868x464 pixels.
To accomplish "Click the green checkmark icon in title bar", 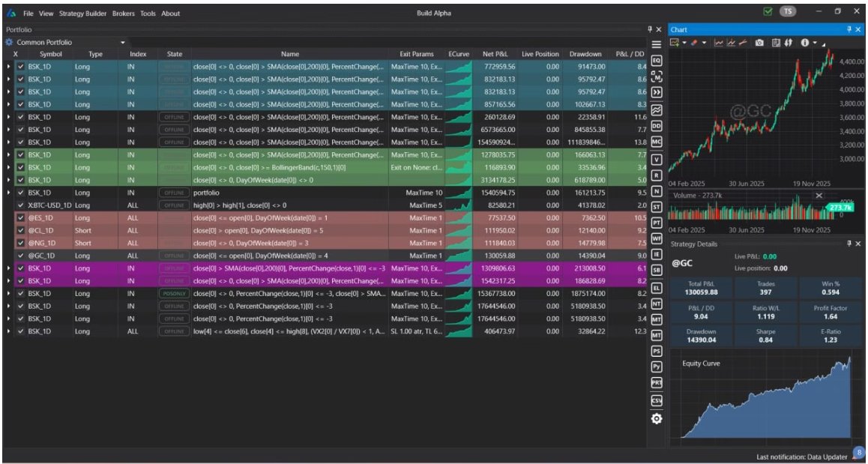I will pyautogui.click(x=768, y=12).
